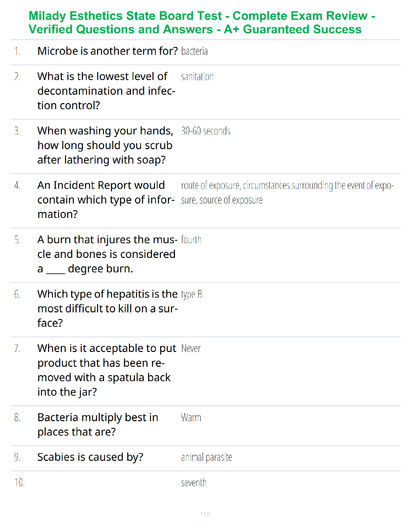411x532 pixels.
Task: Click the answer 'fourth'
Action: (x=191, y=240)
